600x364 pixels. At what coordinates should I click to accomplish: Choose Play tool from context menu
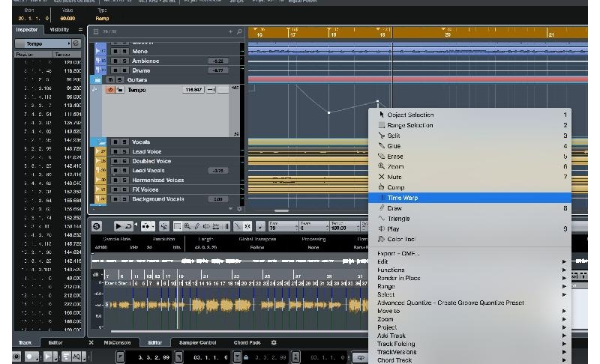[x=469, y=228]
